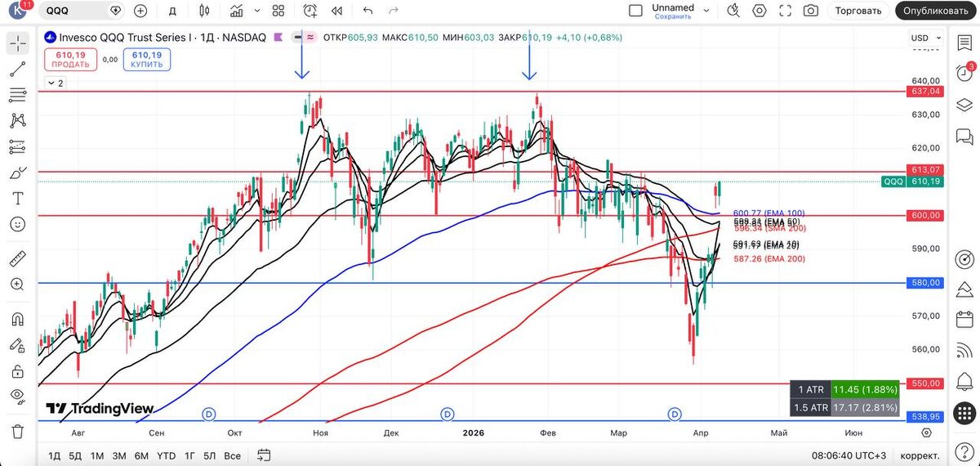Toggle fullscreen mode
Image resolution: width=980 pixels, height=466 pixels.
point(785,11)
